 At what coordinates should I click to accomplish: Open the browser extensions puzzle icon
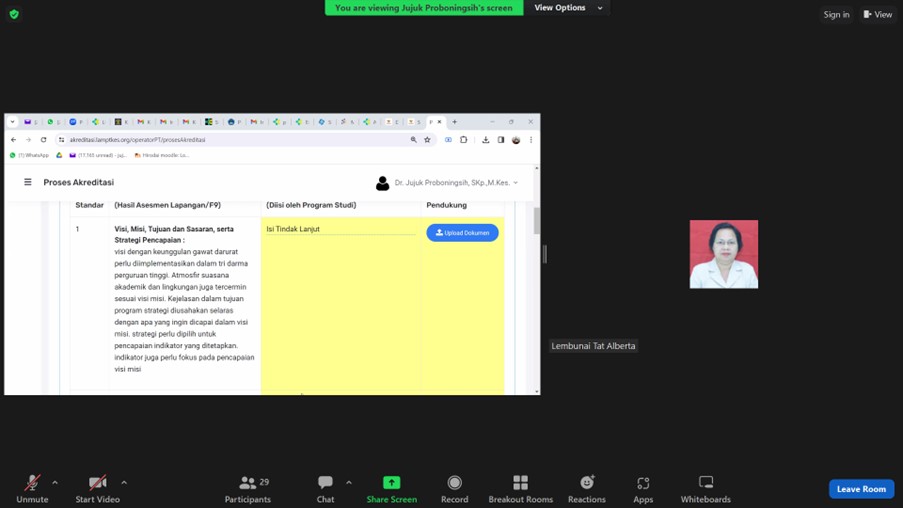click(464, 139)
